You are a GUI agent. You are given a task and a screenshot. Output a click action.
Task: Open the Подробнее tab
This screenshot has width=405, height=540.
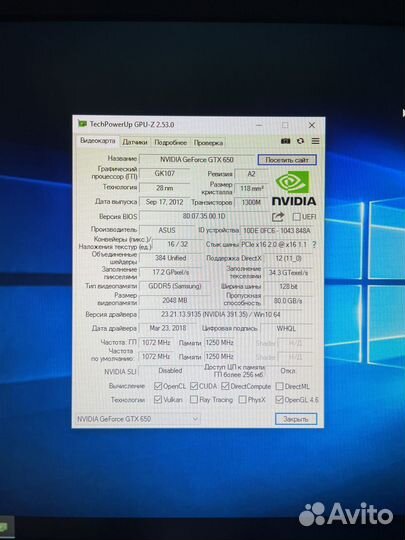tap(170, 142)
